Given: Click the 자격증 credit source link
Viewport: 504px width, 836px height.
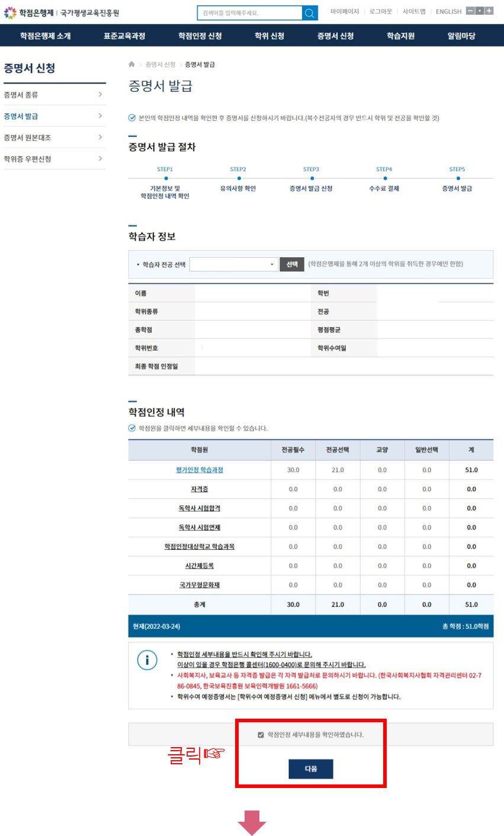Looking at the screenshot, I should click(x=199, y=489).
